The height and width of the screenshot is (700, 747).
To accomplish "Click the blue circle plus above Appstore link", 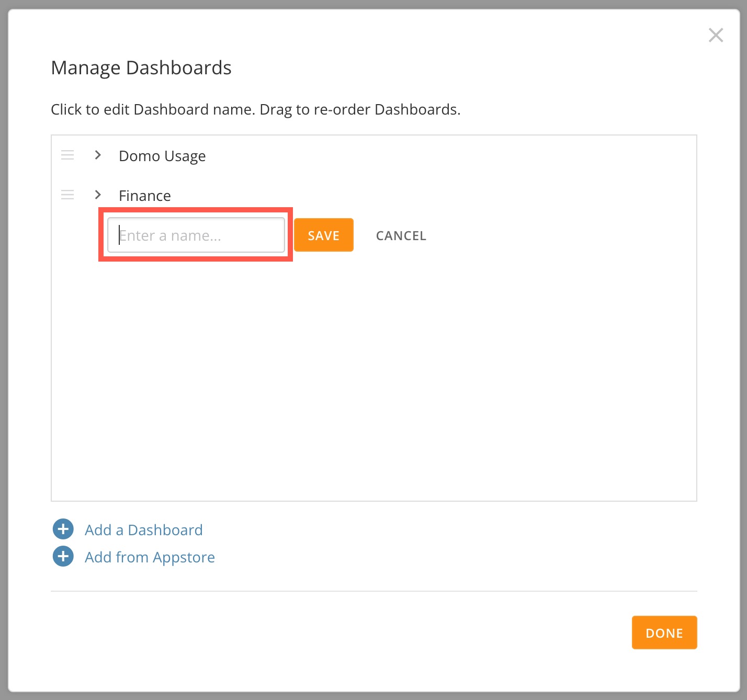I will tap(62, 529).
